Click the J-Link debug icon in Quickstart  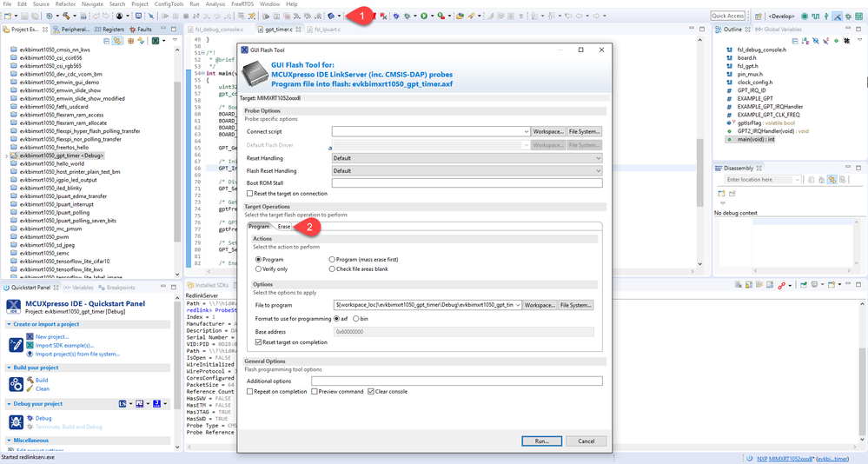point(156,404)
